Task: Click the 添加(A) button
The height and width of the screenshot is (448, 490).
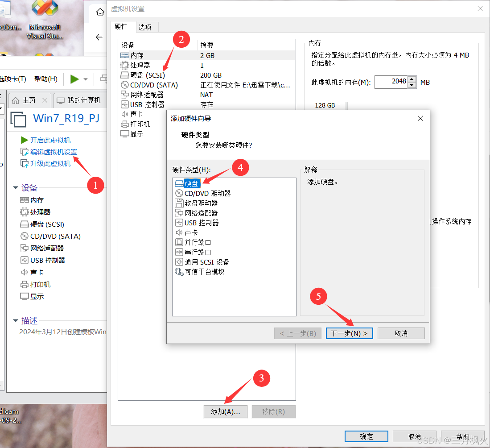Action: (225, 411)
